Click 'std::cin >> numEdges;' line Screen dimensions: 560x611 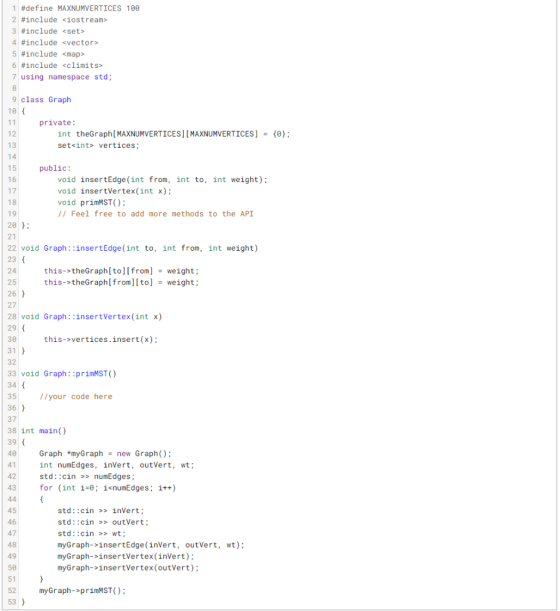pyautogui.click(x=87, y=476)
